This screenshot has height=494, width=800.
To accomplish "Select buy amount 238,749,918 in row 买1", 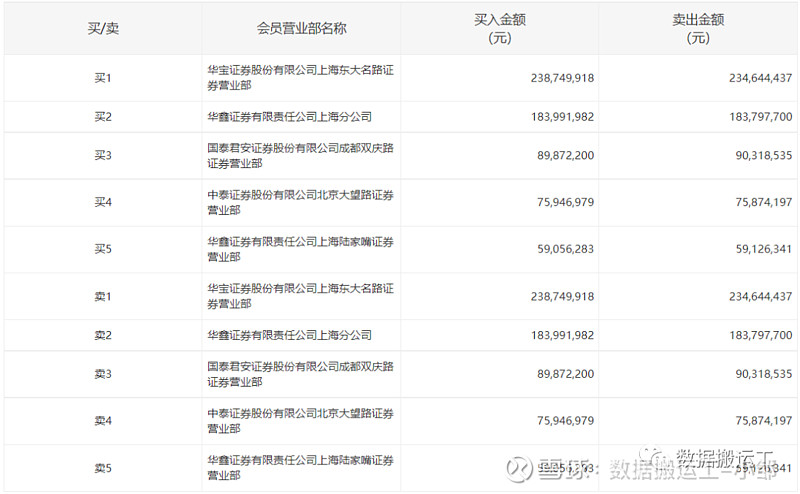I will [x=562, y=78].
